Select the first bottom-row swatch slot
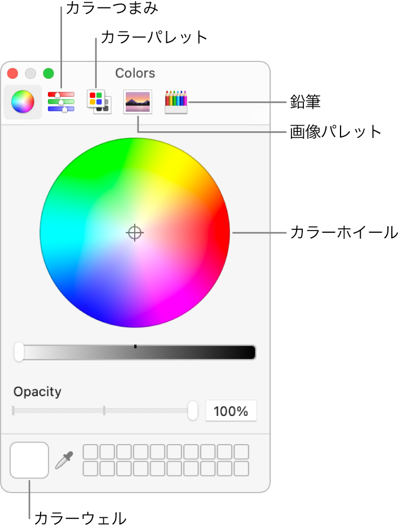Image resolution: width=402 pixels, height=532 pixels. point(90,468)
